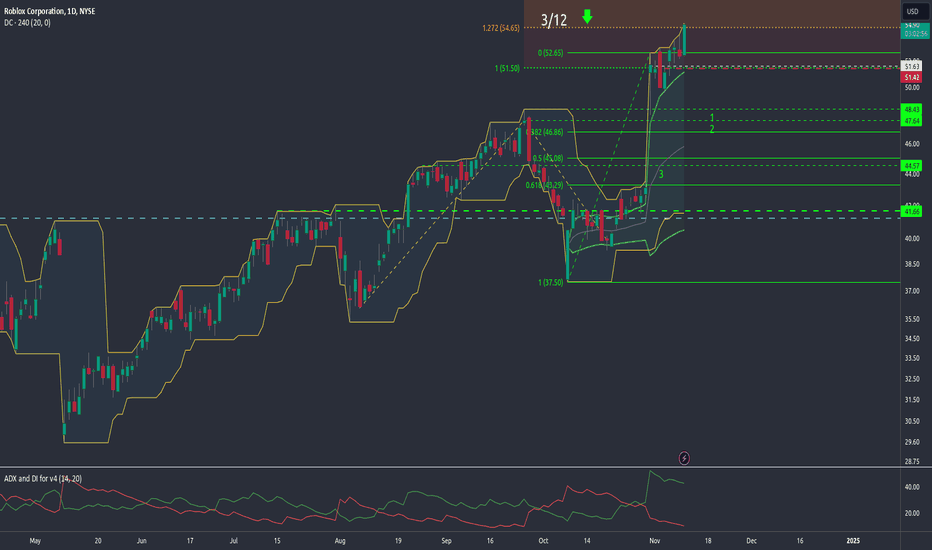Screen dimensions: 932x550
Task: Click the 28.75 price scale label
Action: click(912, 461)
